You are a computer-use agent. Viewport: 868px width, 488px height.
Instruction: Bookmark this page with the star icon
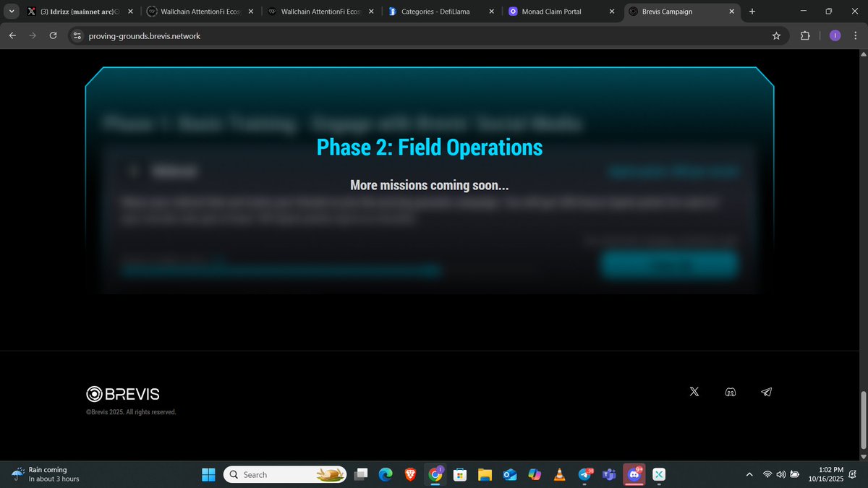pyautogui.click(x=776, y=35)
